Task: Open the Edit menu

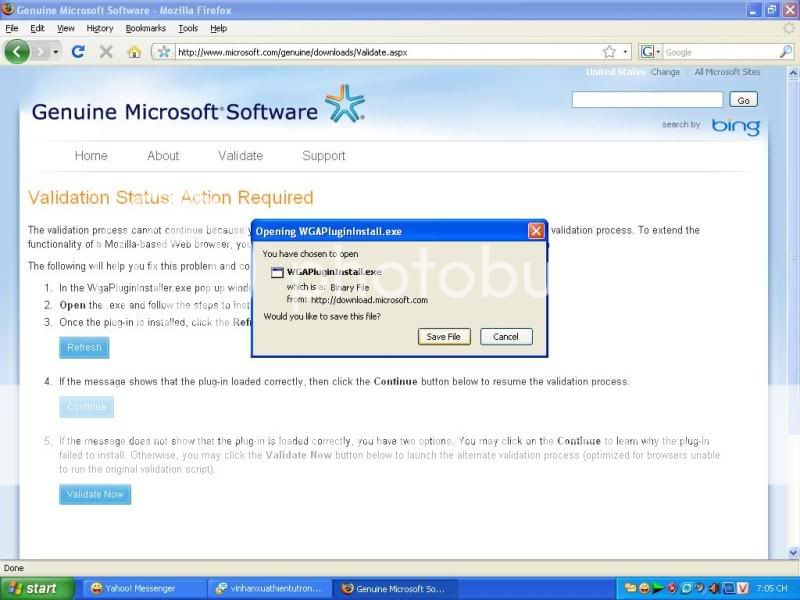Action: coord(37,29)
